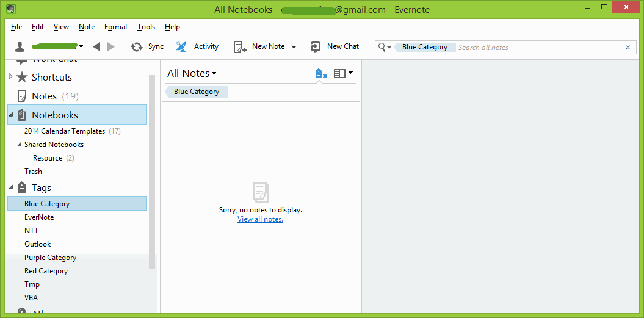Screen dimensions: 644x318
Task: Collapse the Notebooks section triangle
Action: click(10, 115)
